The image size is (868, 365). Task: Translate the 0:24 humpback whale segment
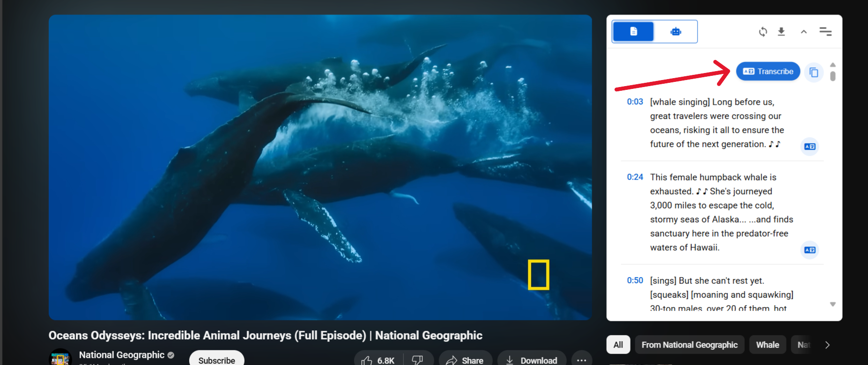809,250
